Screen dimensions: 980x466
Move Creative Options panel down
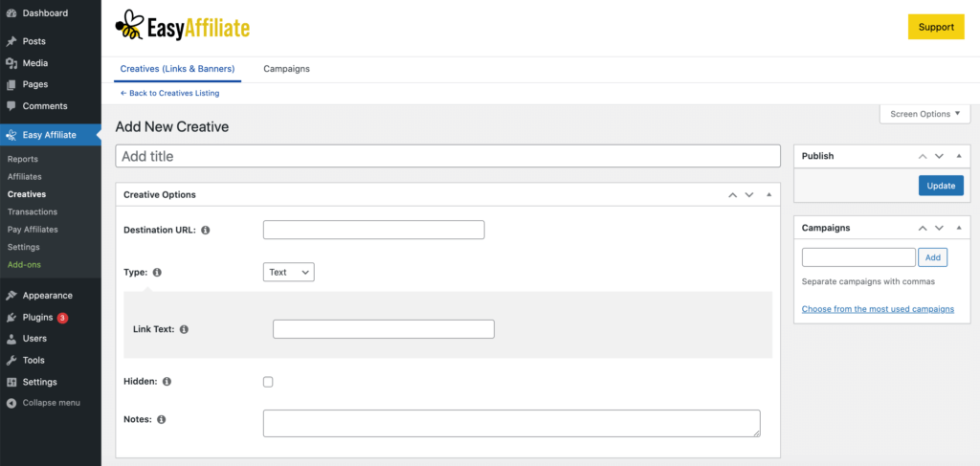[x=749, y=195]
